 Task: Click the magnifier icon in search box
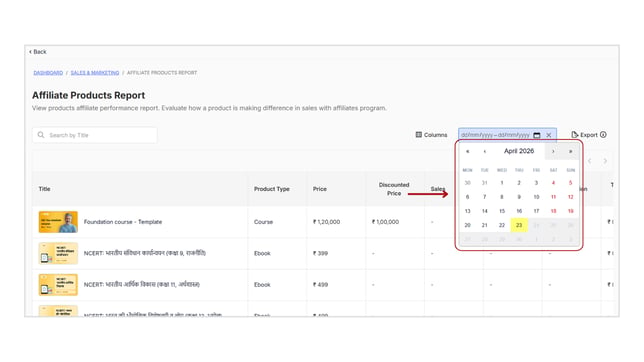point(41,135)
